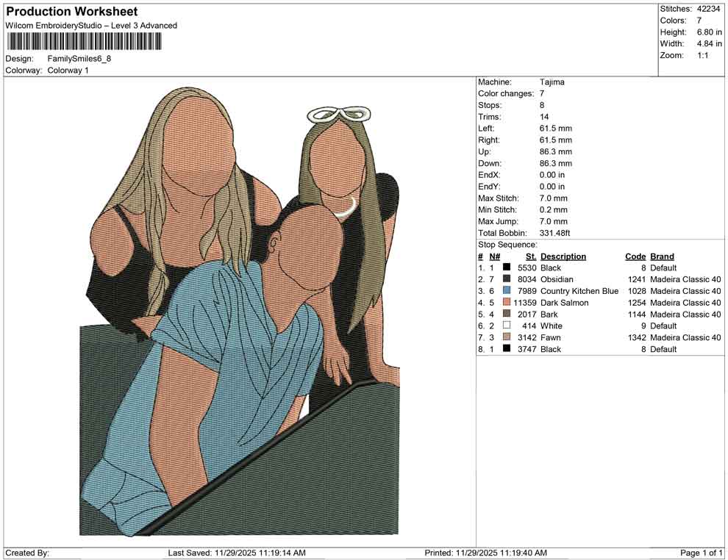Screen dimensions: 728x560
Task: Select the White thread swatch
Action: click(507, 326)
